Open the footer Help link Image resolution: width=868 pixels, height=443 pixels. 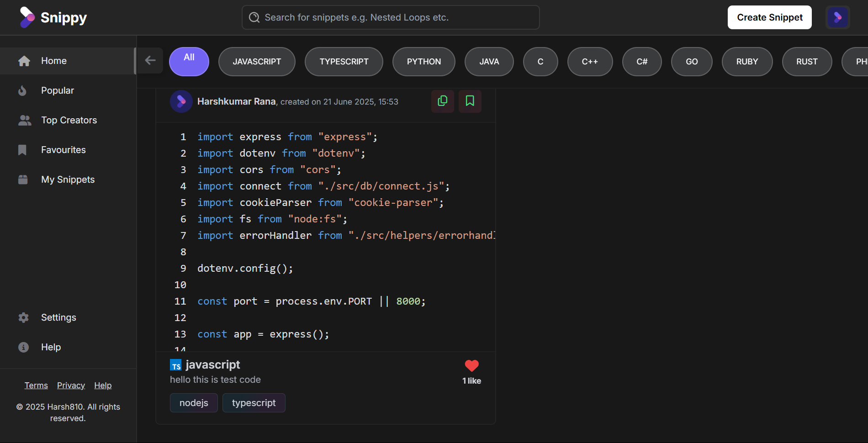click(x=103, y=385)
